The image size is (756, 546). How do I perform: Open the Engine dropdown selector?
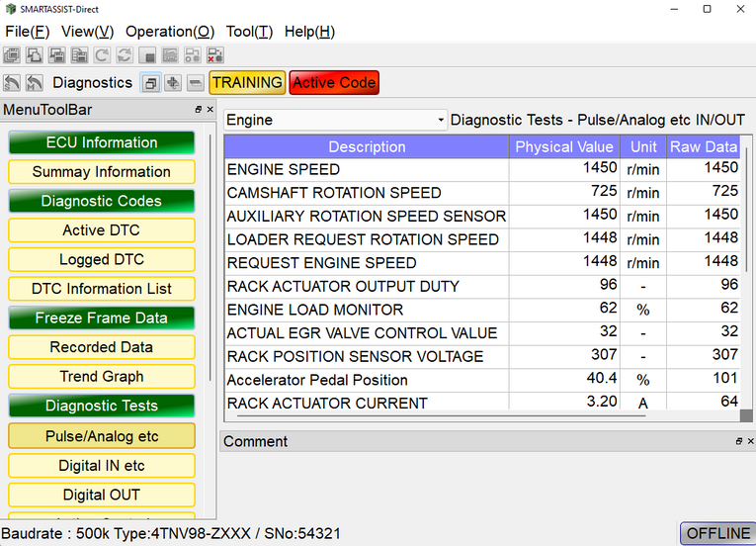pos(336,120)
